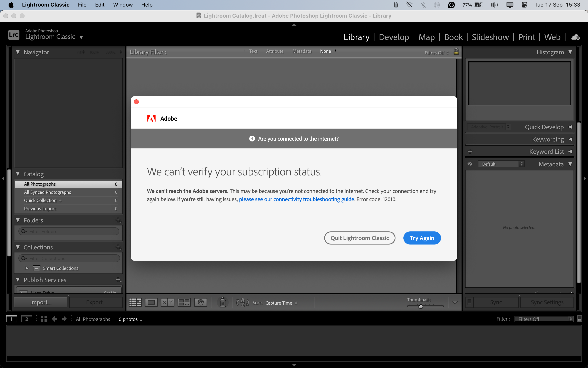The width and height of the screenshot is (588, 368).
Task: Hide the right panel group arrow
Action: coord(585,178)
